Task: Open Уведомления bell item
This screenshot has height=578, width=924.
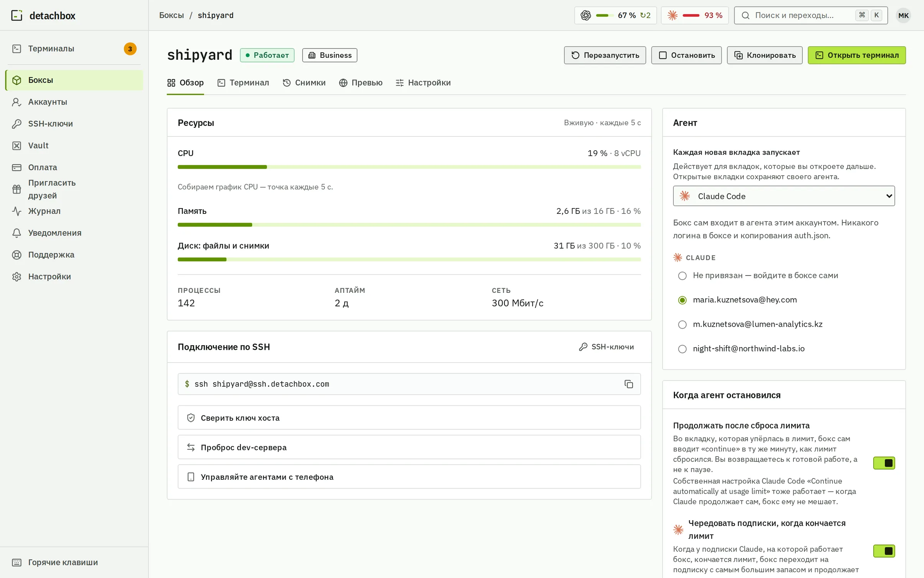Action: tap(74, 233)
